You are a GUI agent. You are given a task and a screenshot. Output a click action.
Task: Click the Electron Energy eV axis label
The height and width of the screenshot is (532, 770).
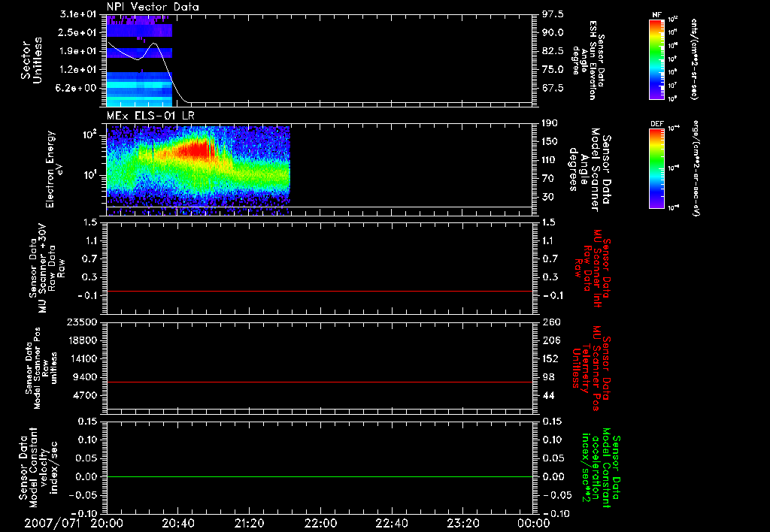click(55, 169)
